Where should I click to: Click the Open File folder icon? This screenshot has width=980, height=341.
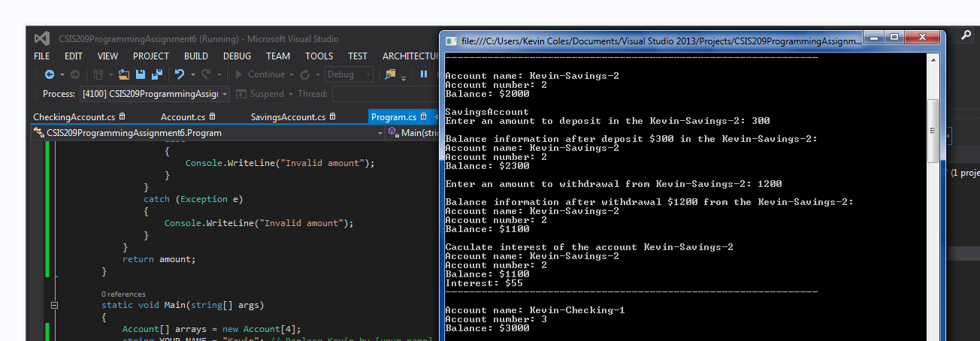click(123, 74)
